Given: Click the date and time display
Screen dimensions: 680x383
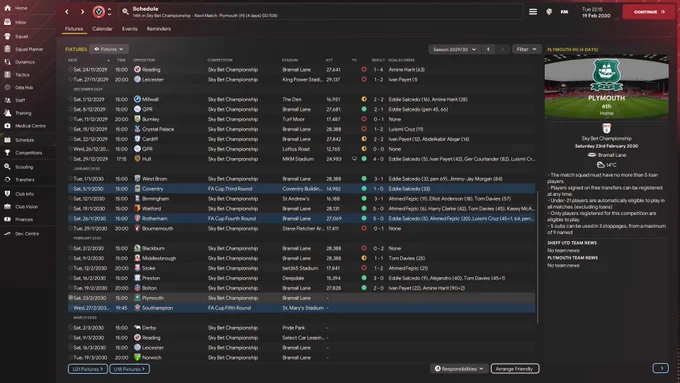Looking at the screenshot, I should pos(596,12).
